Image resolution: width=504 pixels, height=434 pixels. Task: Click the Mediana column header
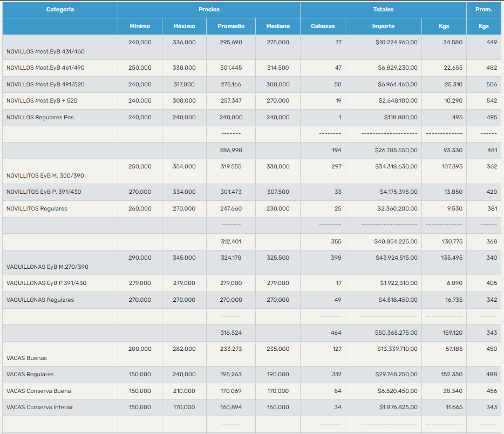pos(278,26)
